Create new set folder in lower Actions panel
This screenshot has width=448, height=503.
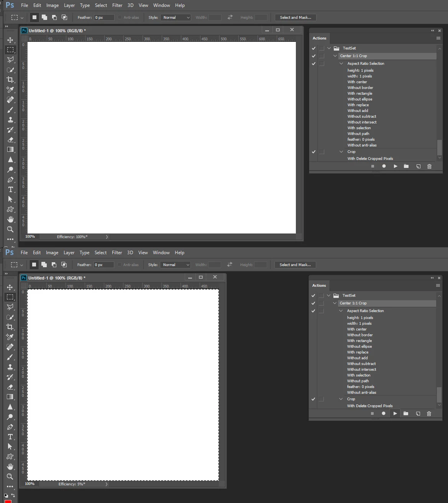pos(406,414)
